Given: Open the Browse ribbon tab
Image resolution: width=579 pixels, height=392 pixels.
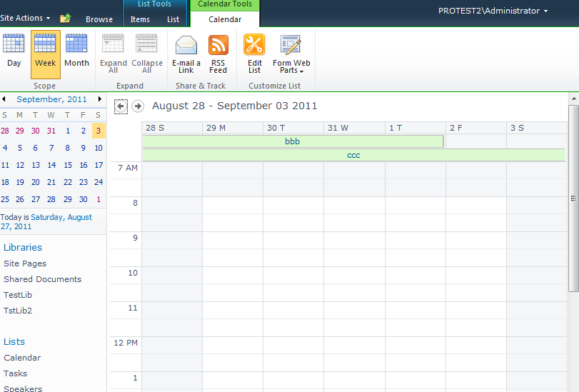Looking at the screenshot, I should (99, 19).
